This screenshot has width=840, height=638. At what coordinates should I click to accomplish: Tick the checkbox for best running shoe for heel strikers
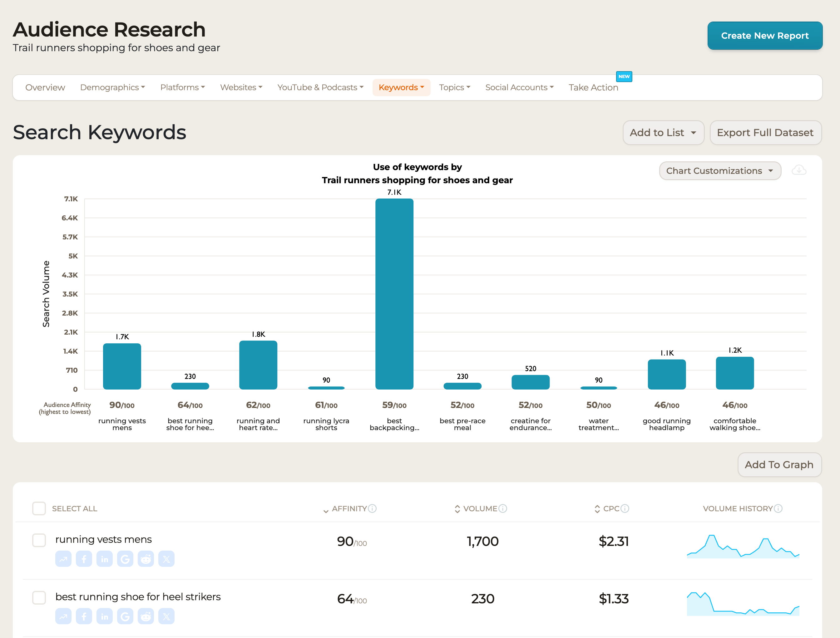point(39,597)
